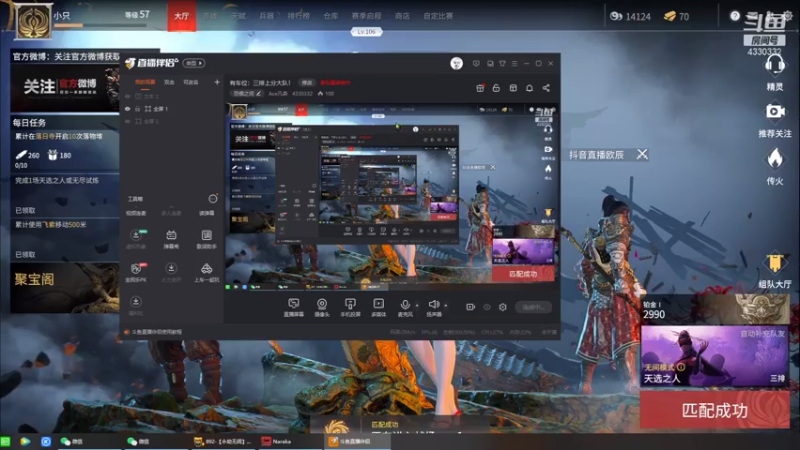The height and width of the screenshot is (450, 800).
Task: Open the 聚宝阁 banner
Action: (65, 288)
